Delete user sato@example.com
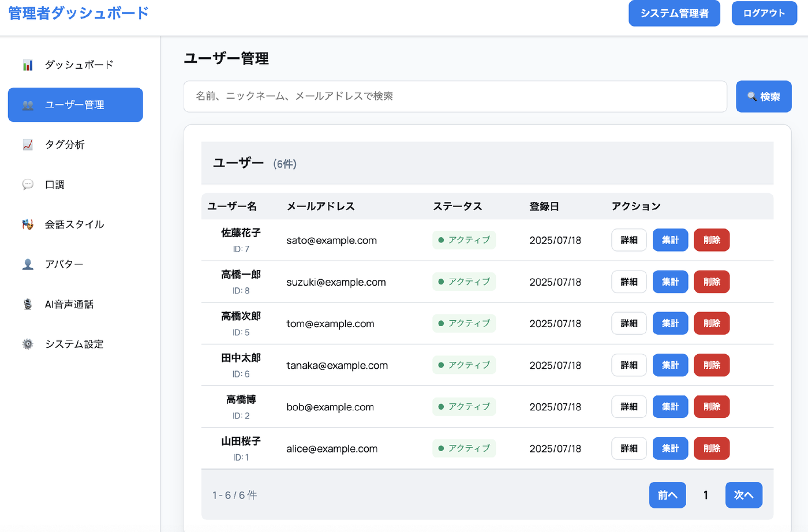808x532 pixels. tap(712, 240)
